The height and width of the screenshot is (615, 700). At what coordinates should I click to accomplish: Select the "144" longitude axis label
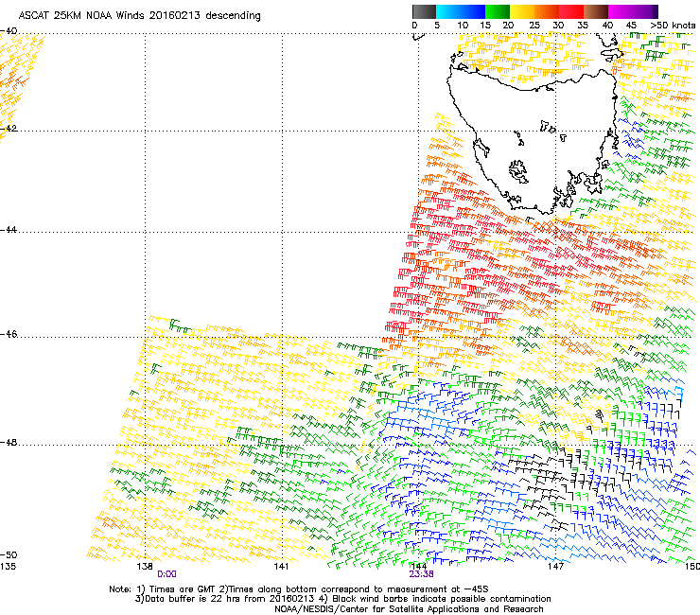419,567
